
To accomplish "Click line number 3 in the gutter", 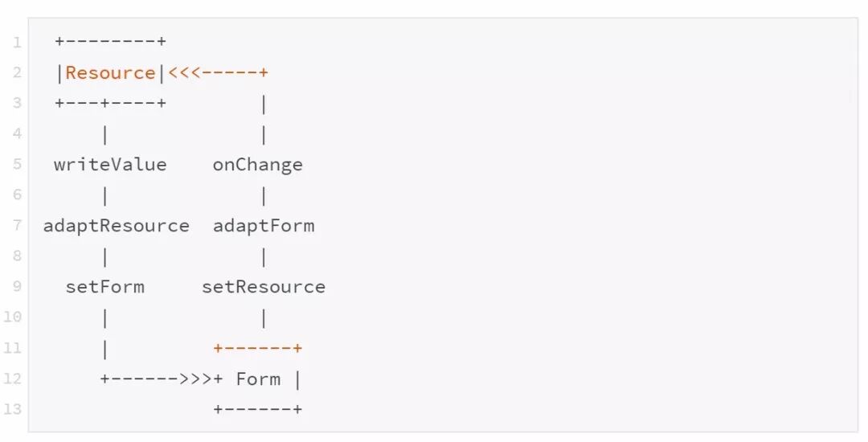I will (18, 104).
